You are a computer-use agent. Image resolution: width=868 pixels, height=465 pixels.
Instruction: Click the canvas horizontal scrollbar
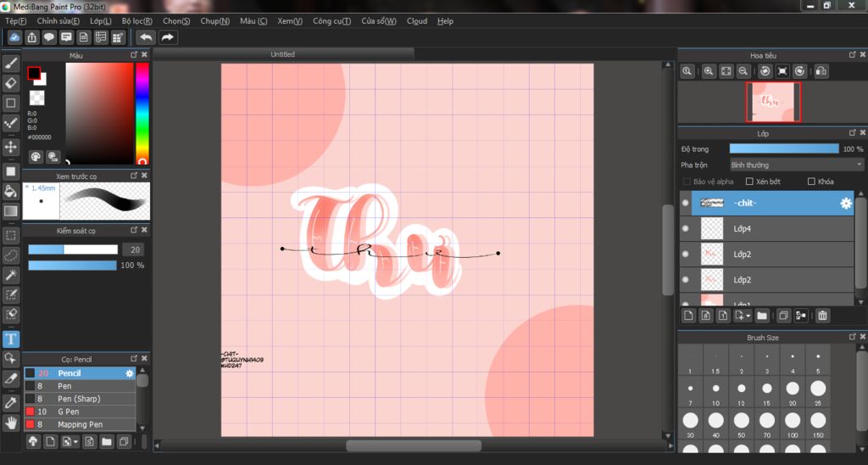[414, 445]
